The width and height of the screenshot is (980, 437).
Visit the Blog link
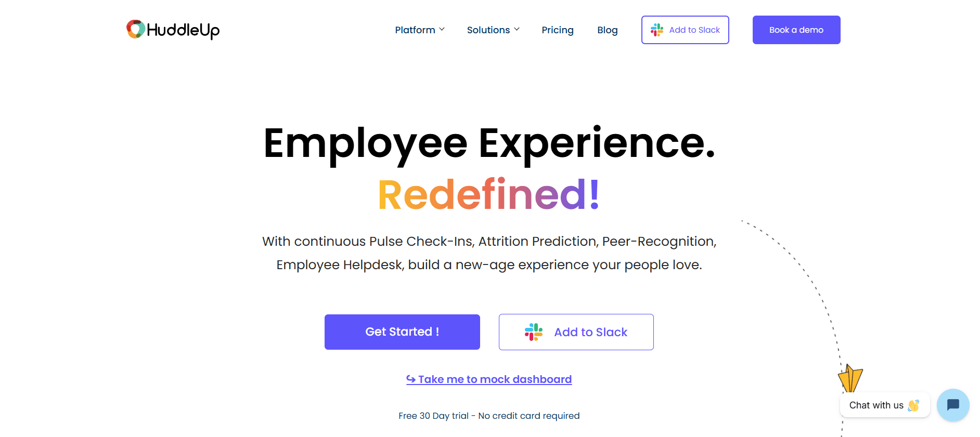coord(608,30)
